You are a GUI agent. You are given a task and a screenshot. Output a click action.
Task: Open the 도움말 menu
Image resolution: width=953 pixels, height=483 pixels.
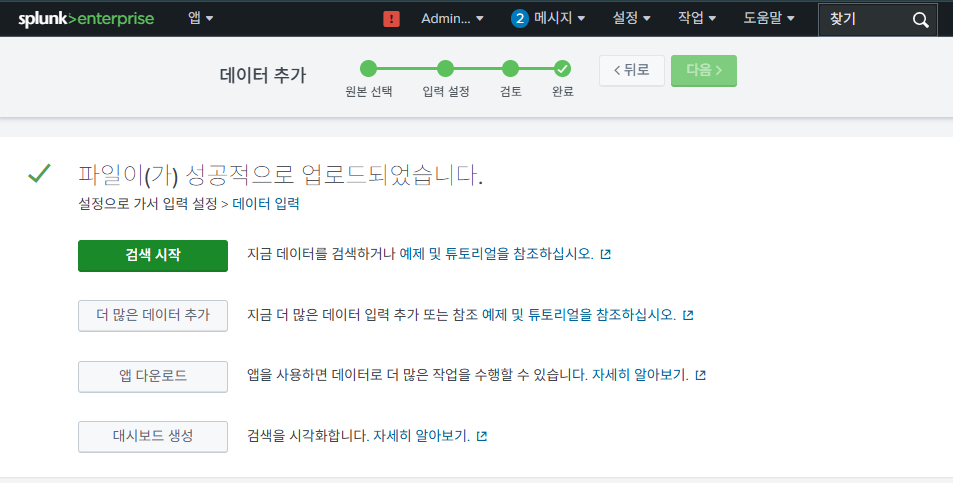click(x=769, y=18)
